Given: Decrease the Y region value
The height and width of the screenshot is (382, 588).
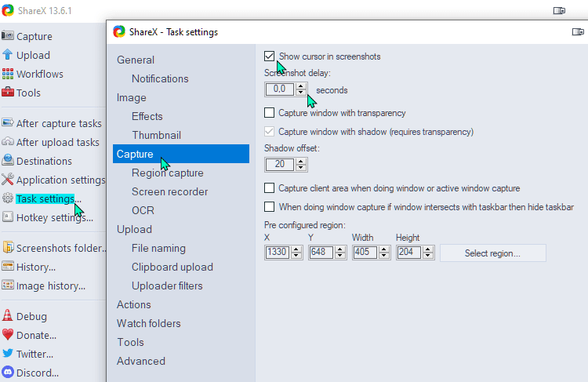Looking at the screenshot, I should (x=340, y=255).
